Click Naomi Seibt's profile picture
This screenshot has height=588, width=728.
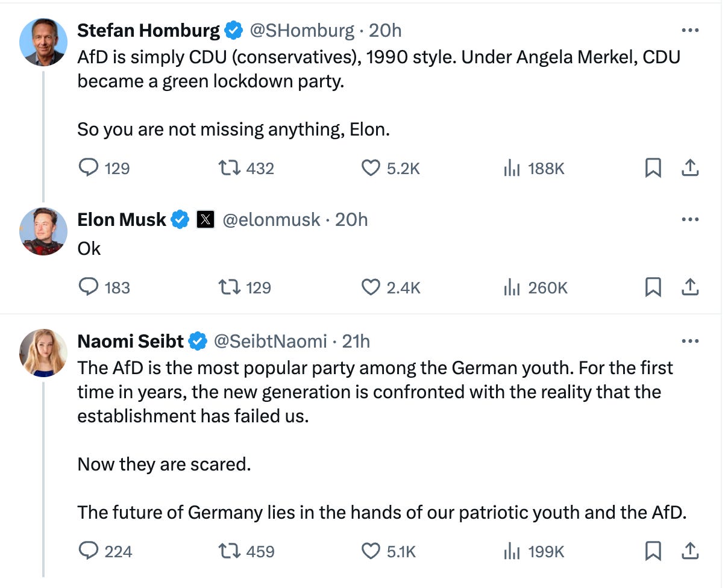43,353
